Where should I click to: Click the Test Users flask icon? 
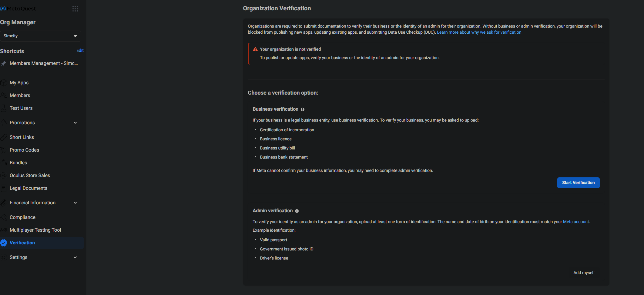pyautogui.click(x=4, y=108)
